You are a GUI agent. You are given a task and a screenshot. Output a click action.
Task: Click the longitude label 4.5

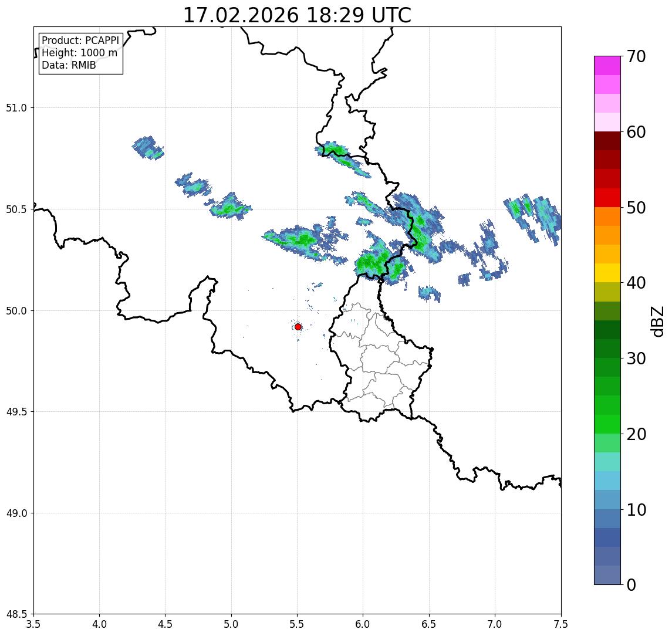coord(166,624)
